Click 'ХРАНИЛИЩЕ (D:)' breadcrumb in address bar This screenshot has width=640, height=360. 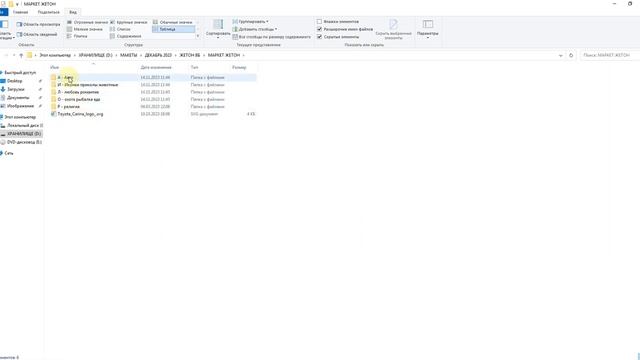point(96,55)
